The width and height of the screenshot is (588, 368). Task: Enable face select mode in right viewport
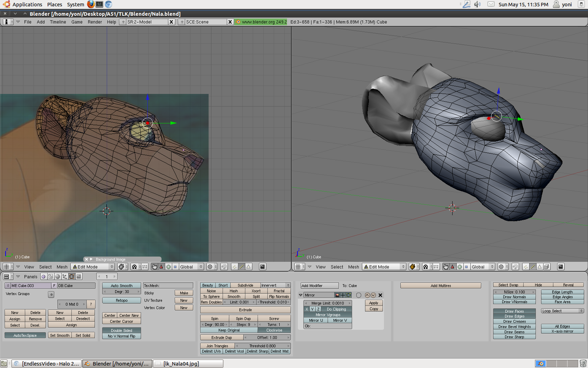[x=540, y=267]
